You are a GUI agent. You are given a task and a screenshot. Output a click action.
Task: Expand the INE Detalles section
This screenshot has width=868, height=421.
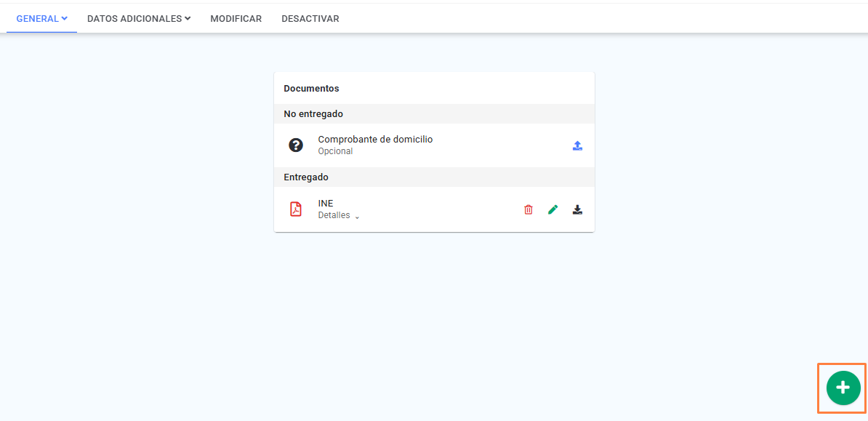click(339, 215)
